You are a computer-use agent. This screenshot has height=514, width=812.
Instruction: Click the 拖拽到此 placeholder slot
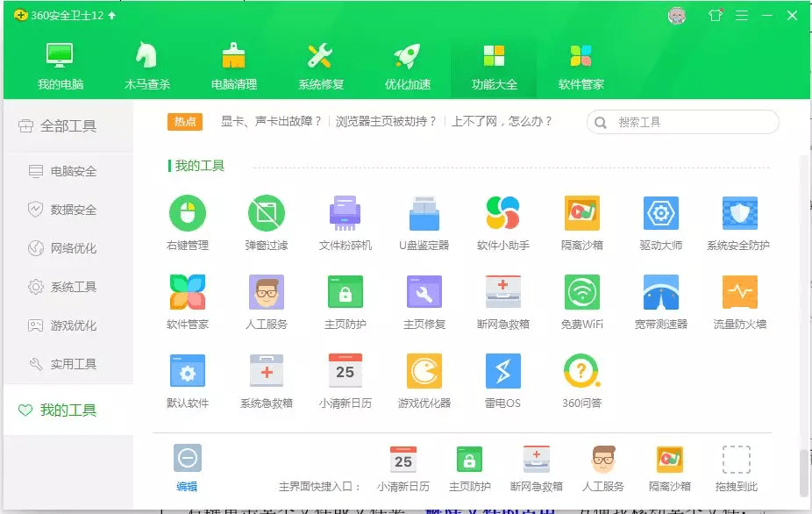[x=737, y=468]
